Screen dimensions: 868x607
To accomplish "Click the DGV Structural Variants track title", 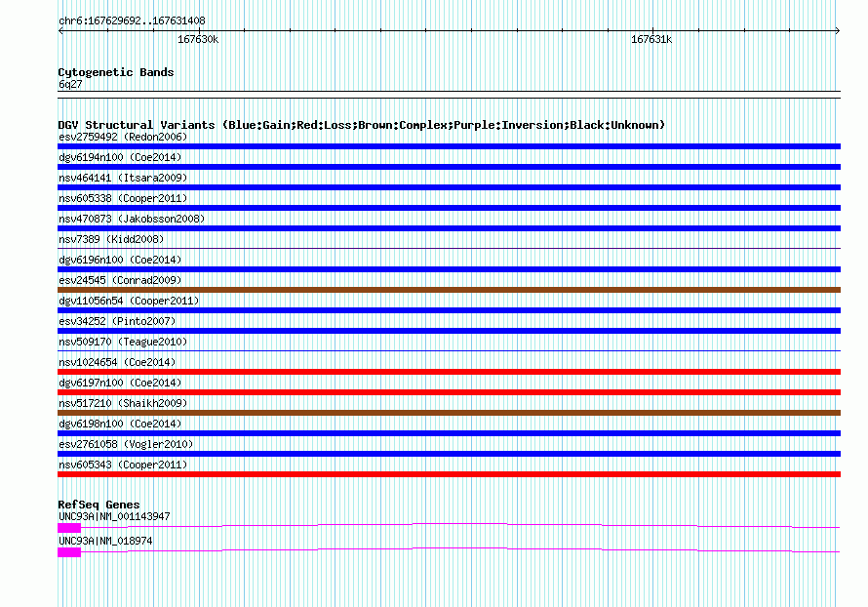I will point(362,125).
